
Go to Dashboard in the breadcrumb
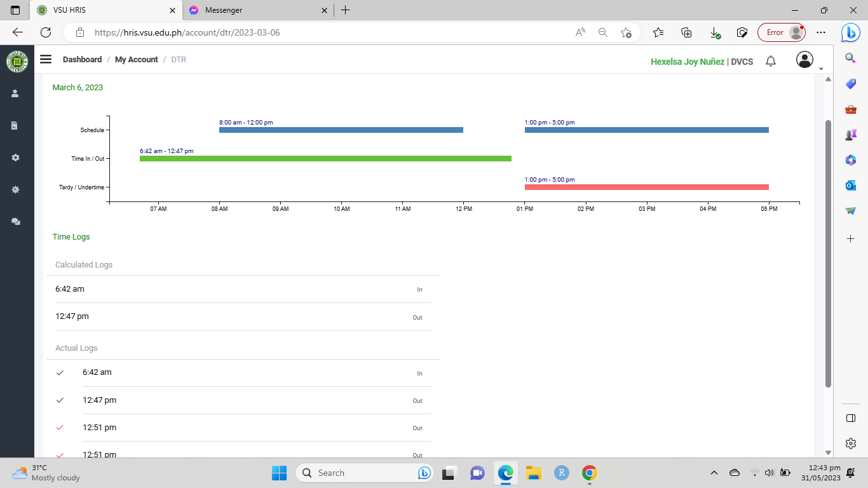82,60
